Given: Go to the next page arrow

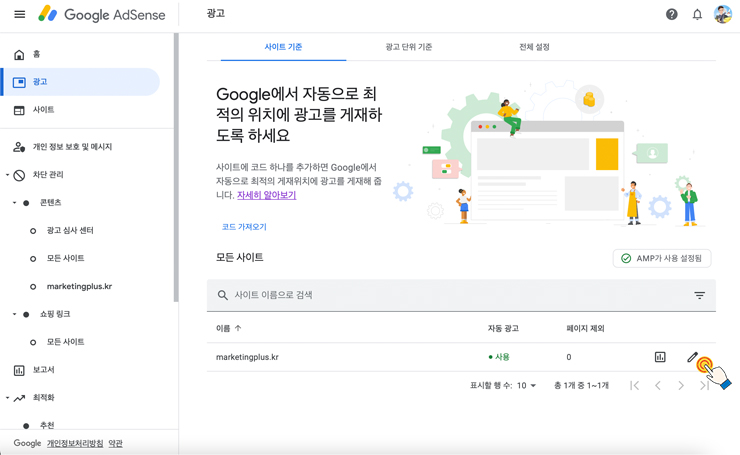Looking at the screenshot, I should point(681,386).
